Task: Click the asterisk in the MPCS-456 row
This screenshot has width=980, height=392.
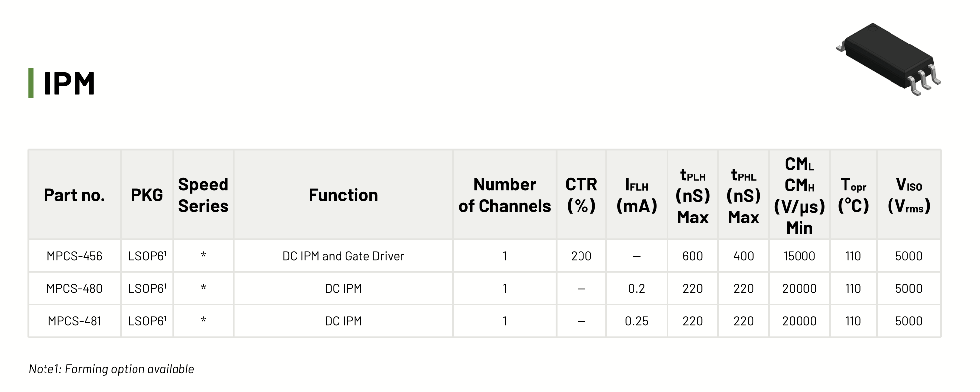Action: 203,256
